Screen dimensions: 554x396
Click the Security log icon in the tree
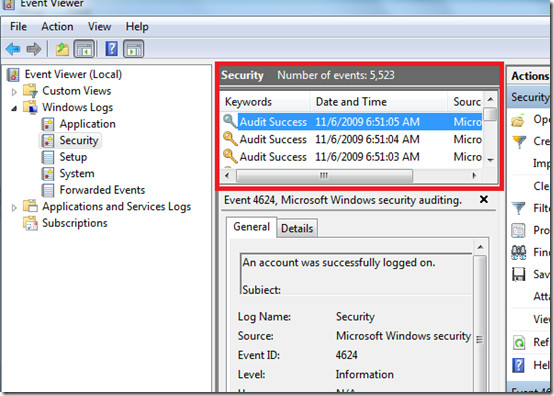point(48,141)
